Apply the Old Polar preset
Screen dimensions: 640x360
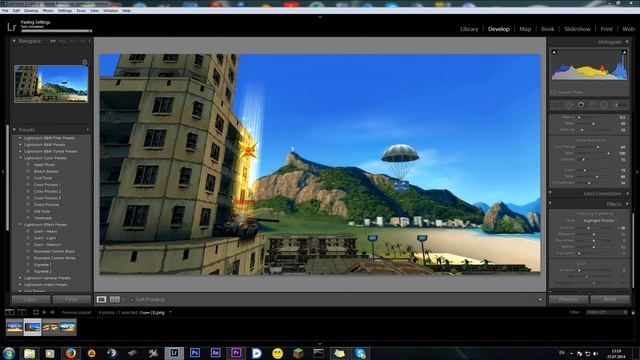click(42, 211)
